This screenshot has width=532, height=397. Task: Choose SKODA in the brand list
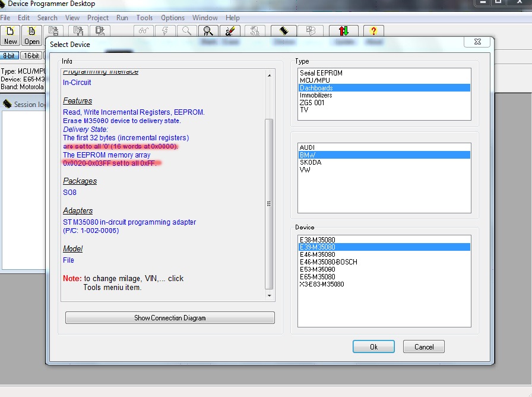click(x=384, y=162)
